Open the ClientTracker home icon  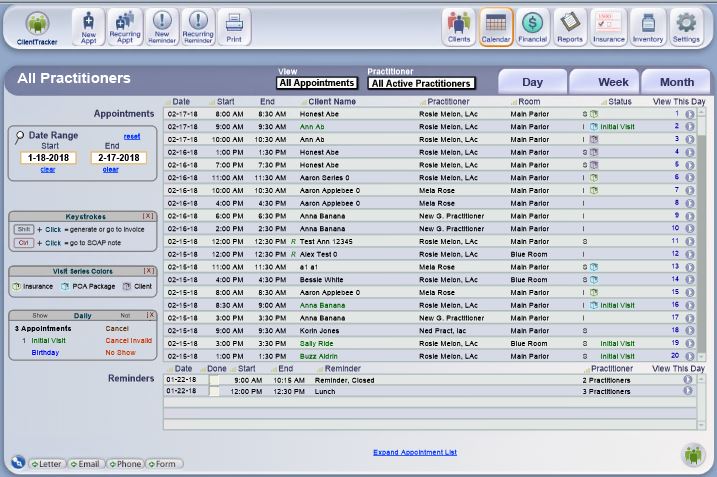pos(37,28)
